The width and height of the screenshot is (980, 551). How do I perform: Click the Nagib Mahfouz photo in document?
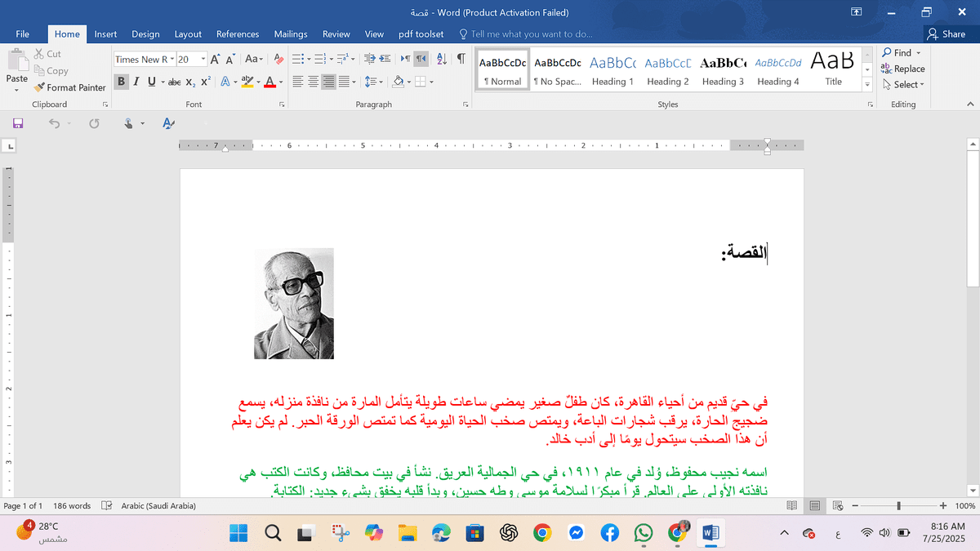click(x=293, y=303)
